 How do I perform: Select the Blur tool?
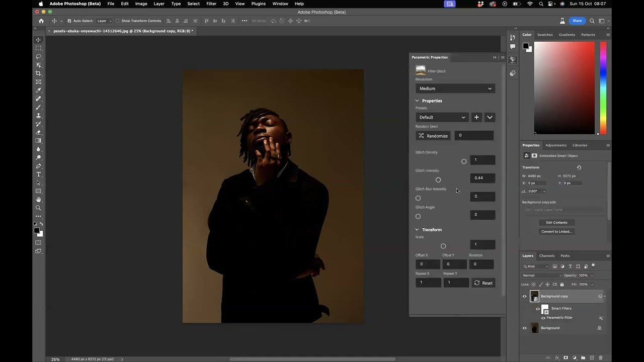tap(38, 149)
